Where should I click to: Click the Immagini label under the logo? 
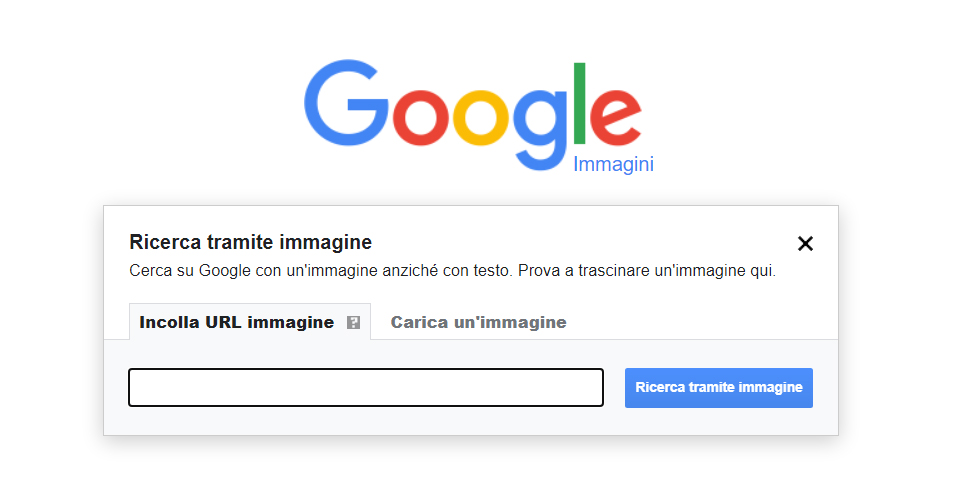click(x=613, y=165)
